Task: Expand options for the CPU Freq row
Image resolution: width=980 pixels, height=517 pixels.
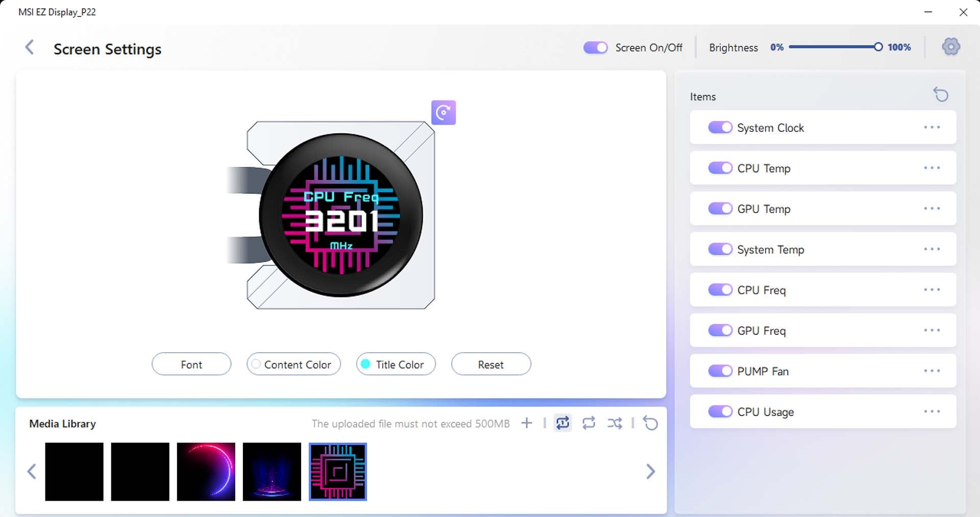Action: point(932,289)
